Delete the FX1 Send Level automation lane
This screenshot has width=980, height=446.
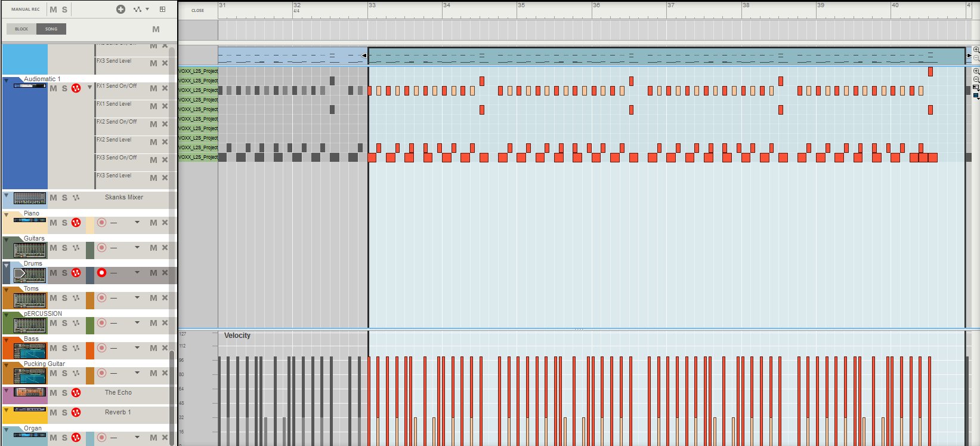coord(165,106)
